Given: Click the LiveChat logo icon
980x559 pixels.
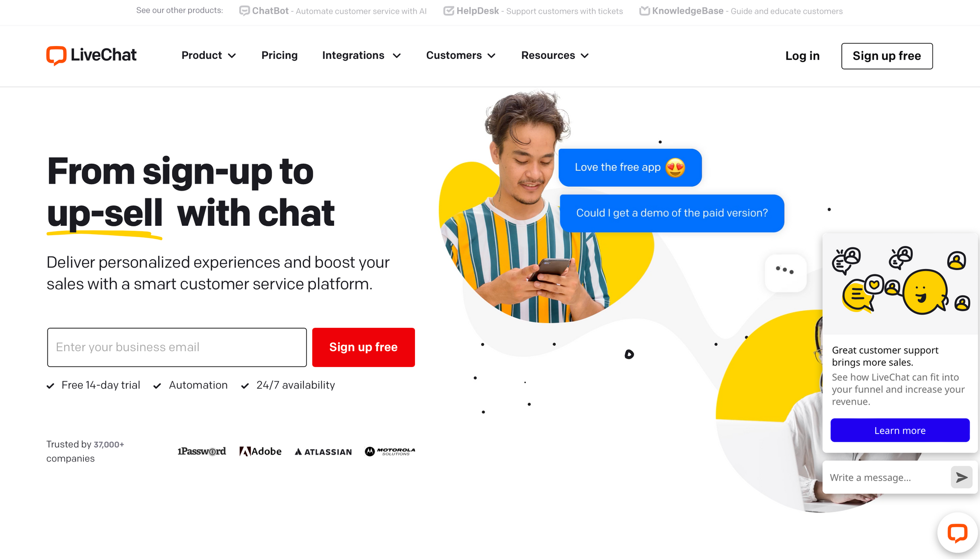Looking at the screenshot, I should [56, 56].
